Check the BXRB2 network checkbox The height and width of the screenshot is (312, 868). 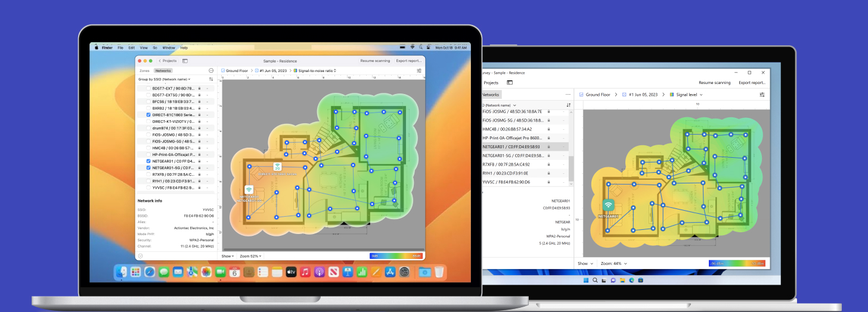point(148,108)
